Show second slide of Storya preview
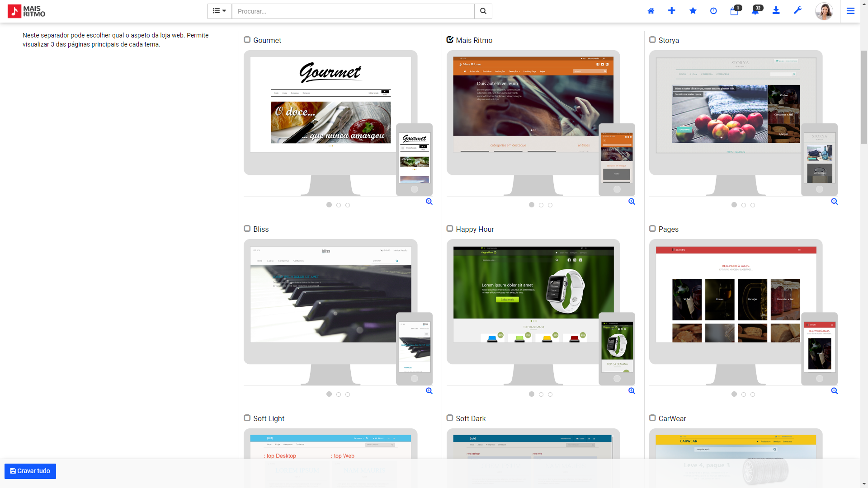 (x=744, y=205)
